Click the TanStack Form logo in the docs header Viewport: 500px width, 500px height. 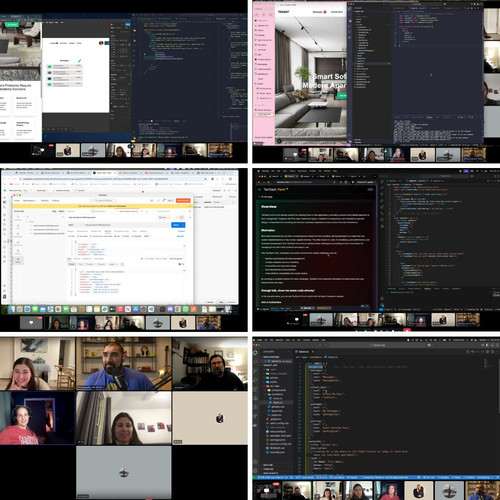275,189
